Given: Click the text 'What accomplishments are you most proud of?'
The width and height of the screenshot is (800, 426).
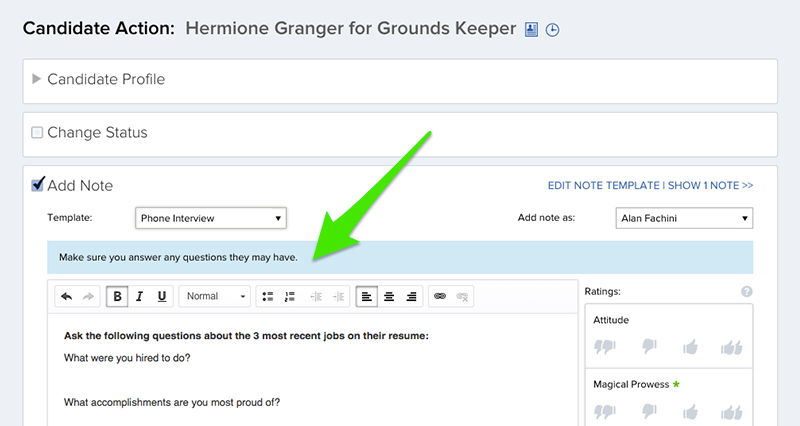Looking at the screenshot, I should [172, 402].
